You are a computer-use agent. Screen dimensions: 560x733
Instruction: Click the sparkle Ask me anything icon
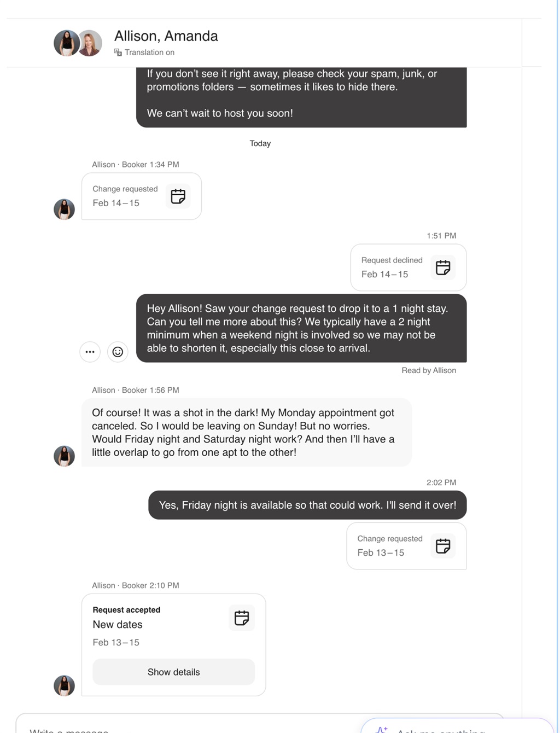[382, 729]
